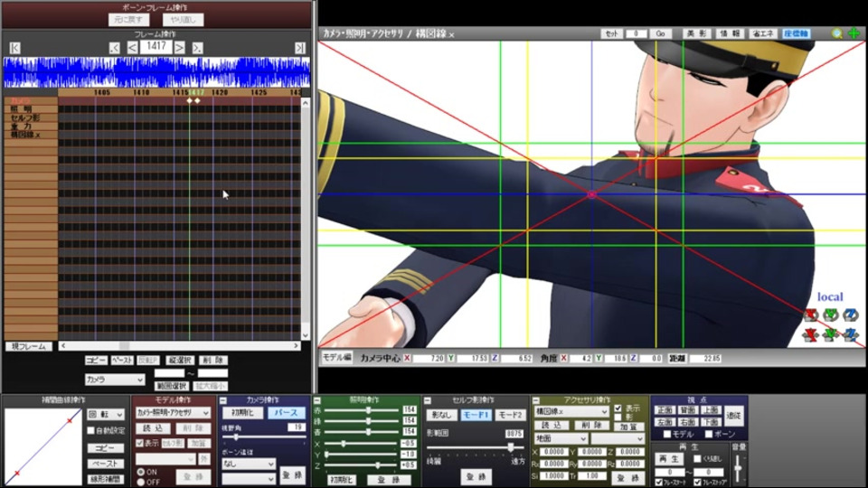This screenshot has width=868, height=488.
Task: Click the 再生 play button
Action: 669,459
